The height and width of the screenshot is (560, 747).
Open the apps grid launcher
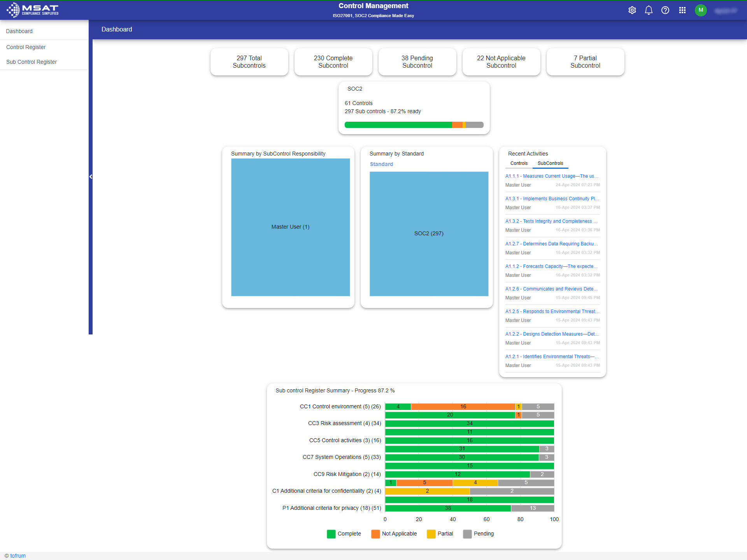(682, 10)
